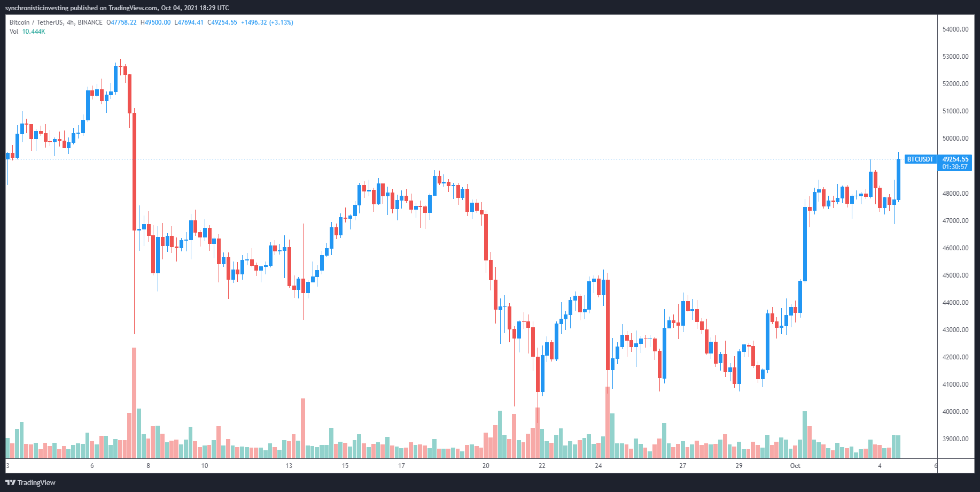Select date 22 on the time axis

tap(542, 466)
